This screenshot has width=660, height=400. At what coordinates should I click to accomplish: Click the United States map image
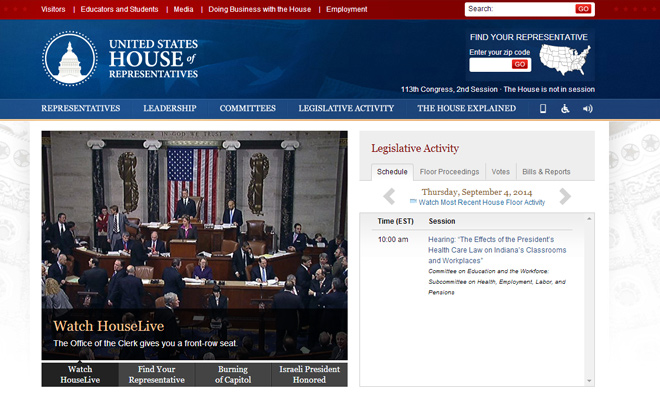click(x=565, y=60)
